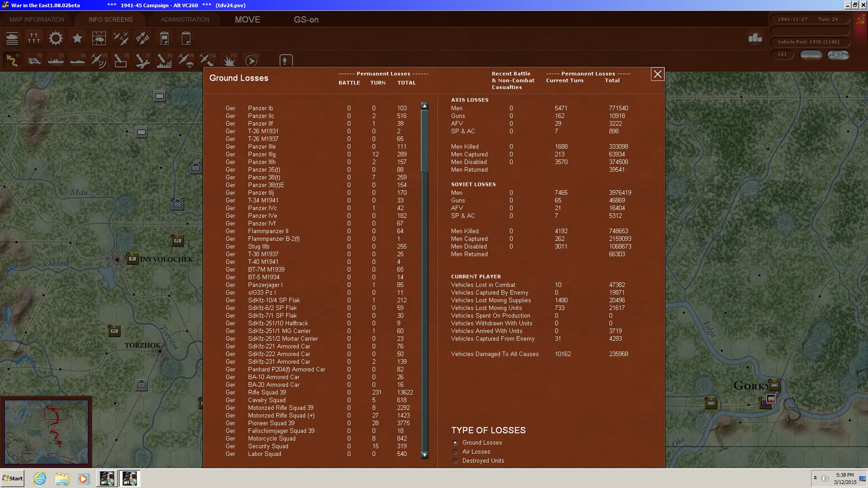Click the taskbar clock showing 5:38 PM
Image resolution: width=868 pixels, height=488 pixels.
point(845,479)
